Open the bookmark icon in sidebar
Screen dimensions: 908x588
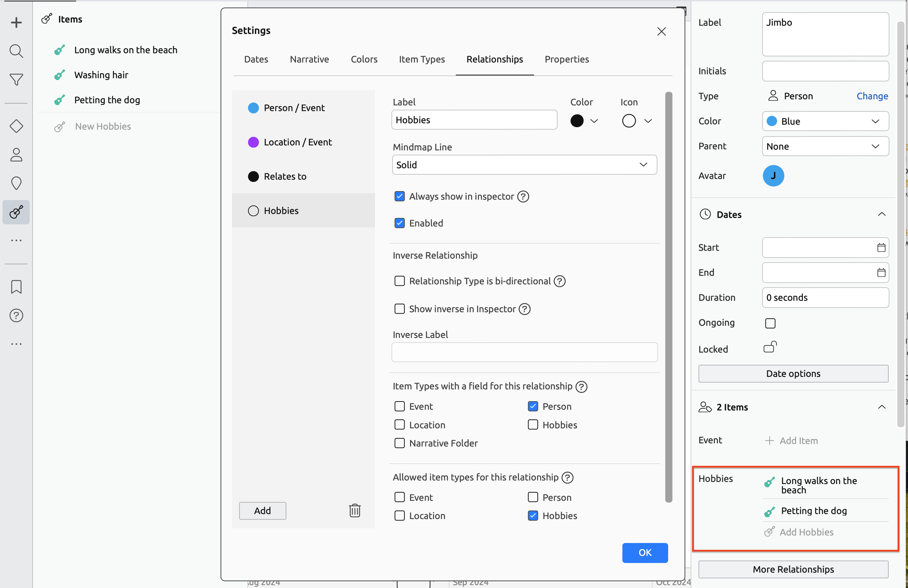click(x=16, y=287)
